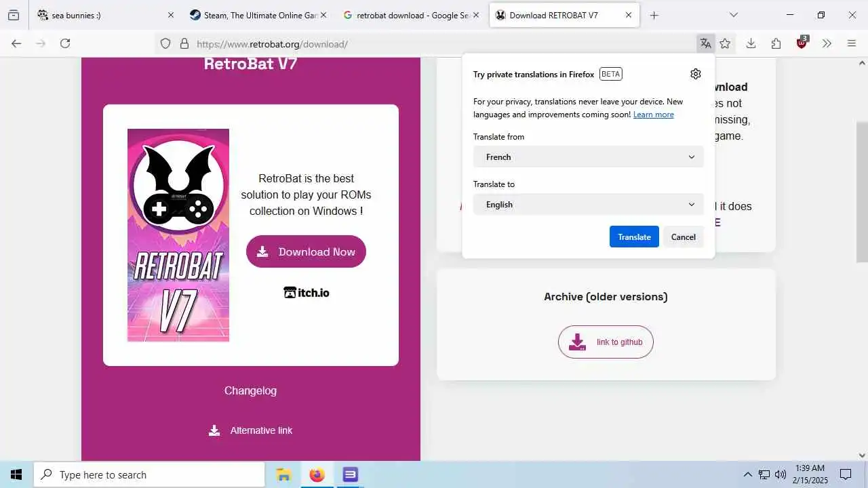Expand the Translate to English dropdown
This screenshot has width=868, height=488.
tap(589, 204)
